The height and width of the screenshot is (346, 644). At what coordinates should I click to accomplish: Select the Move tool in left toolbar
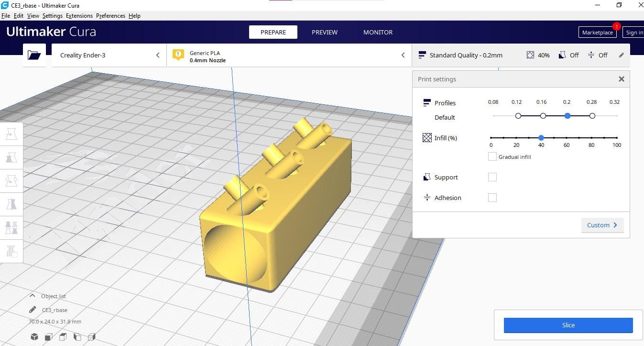pos(11,134)
